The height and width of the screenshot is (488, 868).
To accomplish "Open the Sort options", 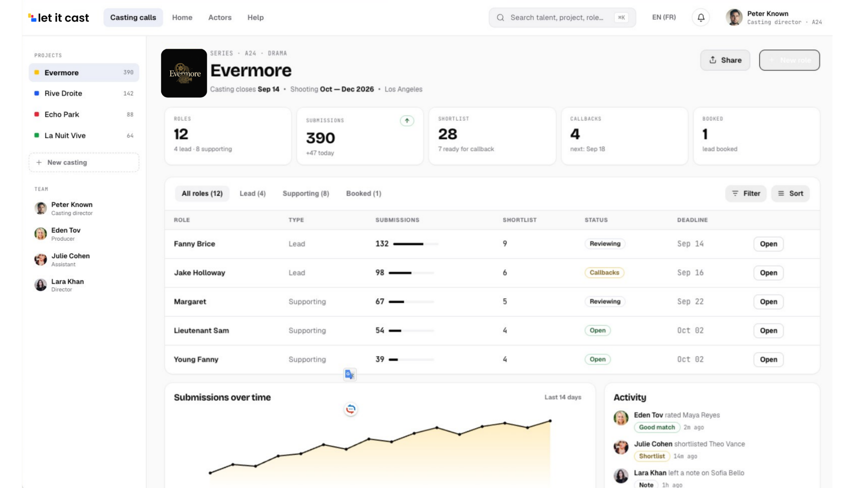I will [x=790, y=193].
